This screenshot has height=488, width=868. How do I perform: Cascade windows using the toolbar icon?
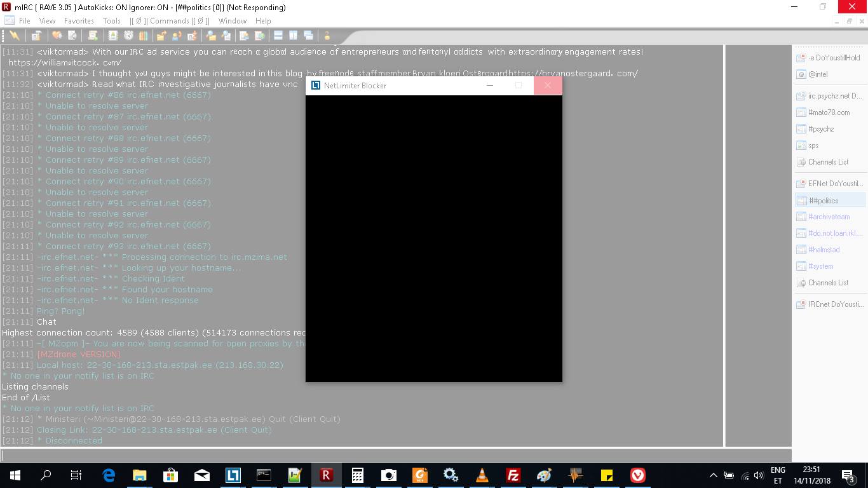click(x=309, y=36)
